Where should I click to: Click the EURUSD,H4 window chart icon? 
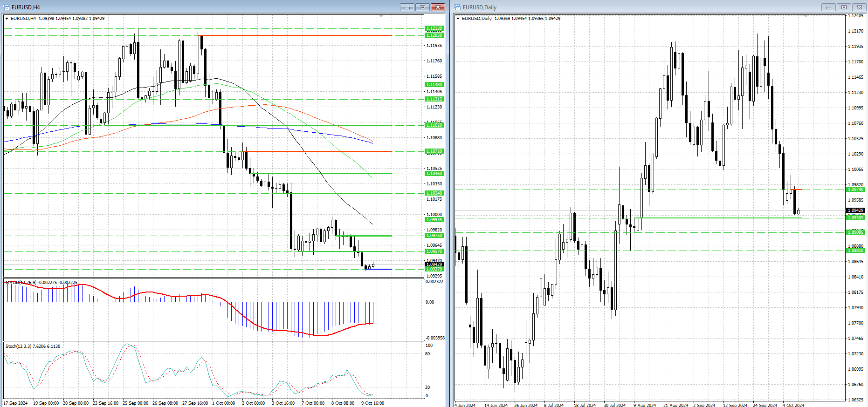[7, 7]
